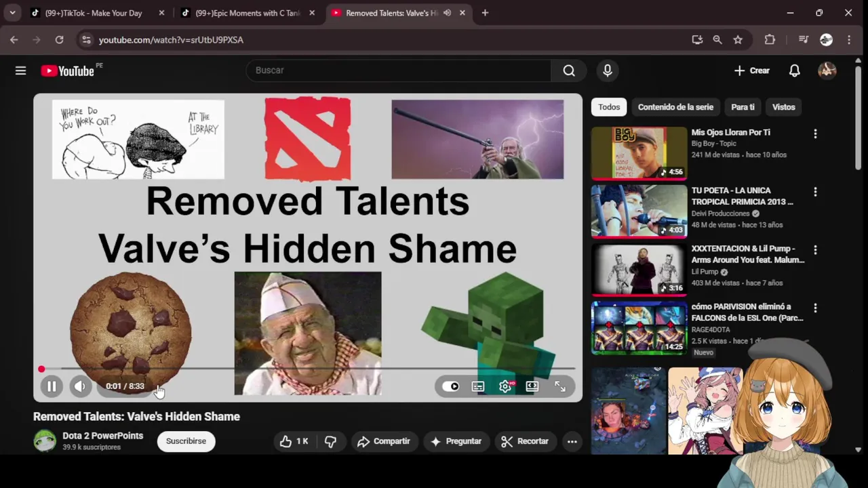This screenshot has width=868, height=488.
Task: Subscribe with the Suscribirse button
Action: [186, 441]
